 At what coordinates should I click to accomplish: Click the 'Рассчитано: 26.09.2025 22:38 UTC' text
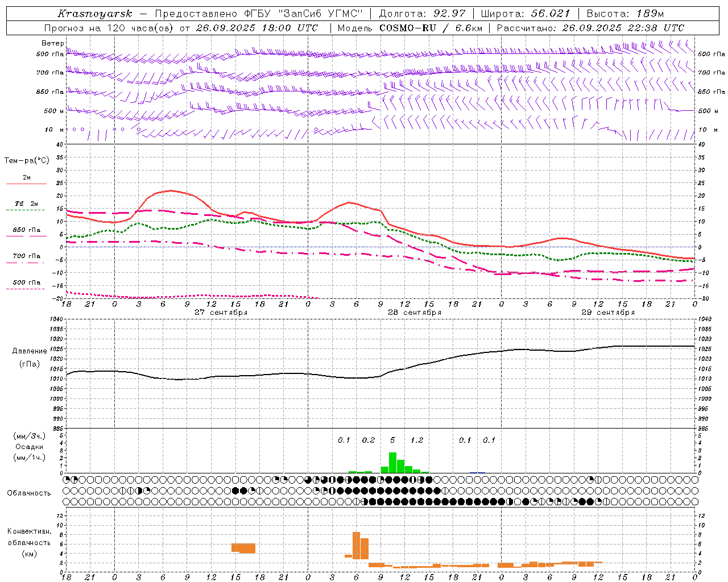click(590, 28)
